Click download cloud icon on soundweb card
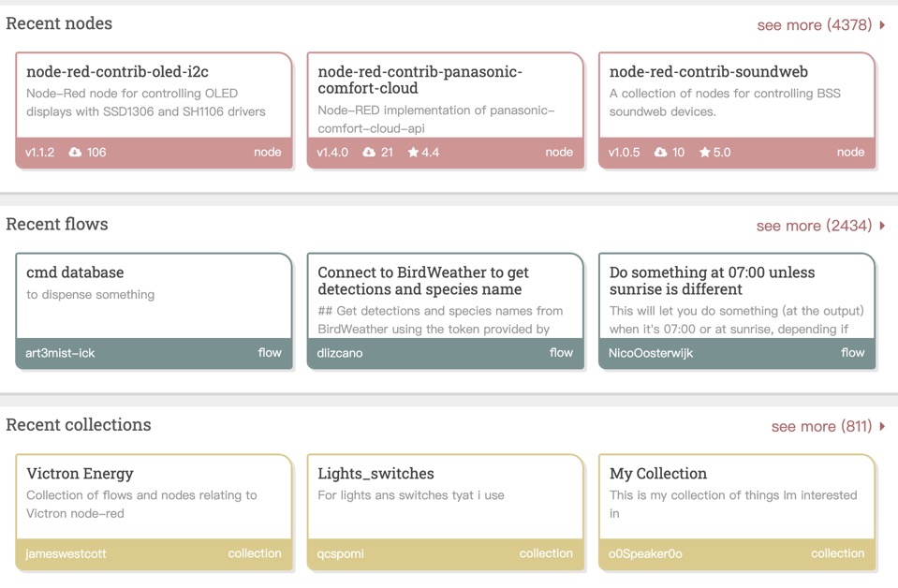Viewport: 898px width, 588px height. [x=661, y=153]
